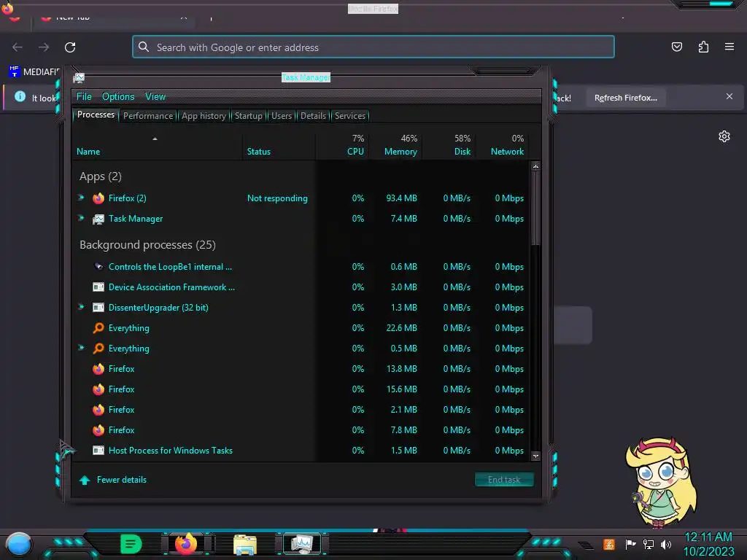747x560 pixels.
Task: Expand the Task Manager app entry
Action: point(82,218)
